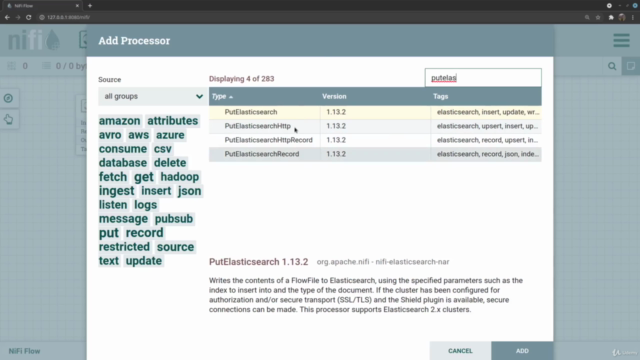The width and height of the screenshot is (640, 360).
Task: Select the PutElasticsearchRecord row
Action: pyautogui.click(x=375, y=154)
